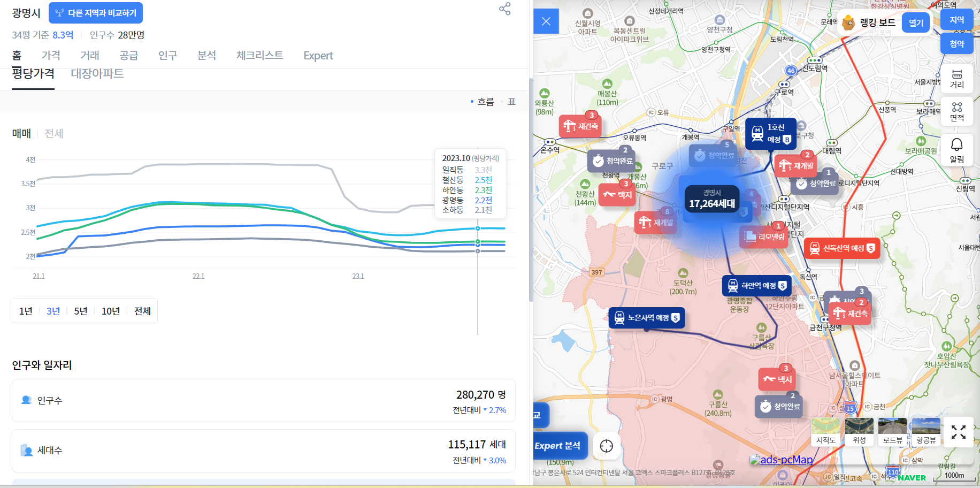Click the 신독산역 예정 station marker
This screenshot has width=980, height=488.
click(x=841, y=248)
